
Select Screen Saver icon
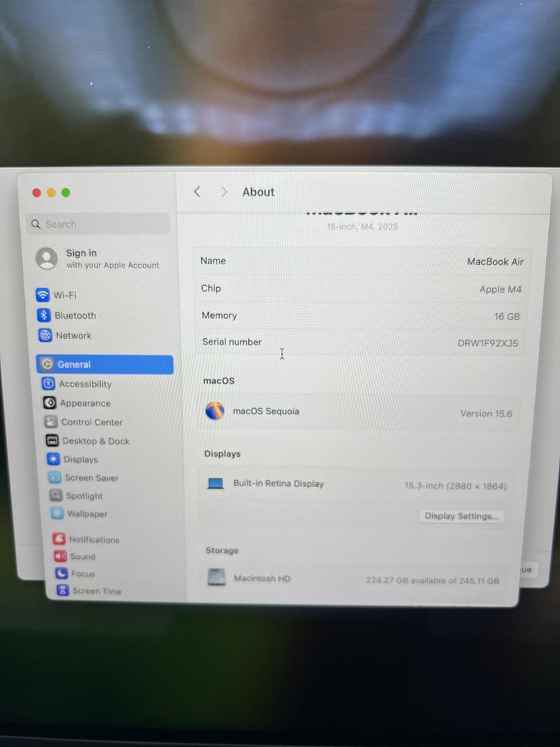pos(55,477)
